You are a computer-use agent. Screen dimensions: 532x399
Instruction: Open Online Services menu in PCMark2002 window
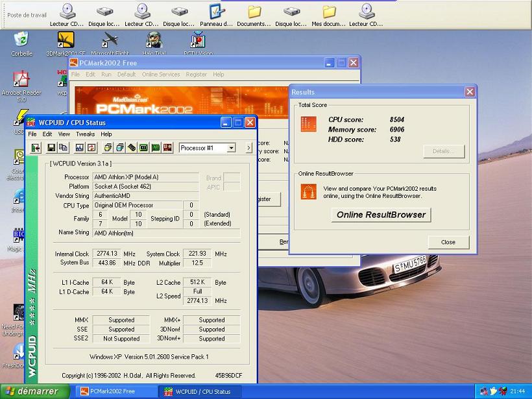click(x=161, y=75)
